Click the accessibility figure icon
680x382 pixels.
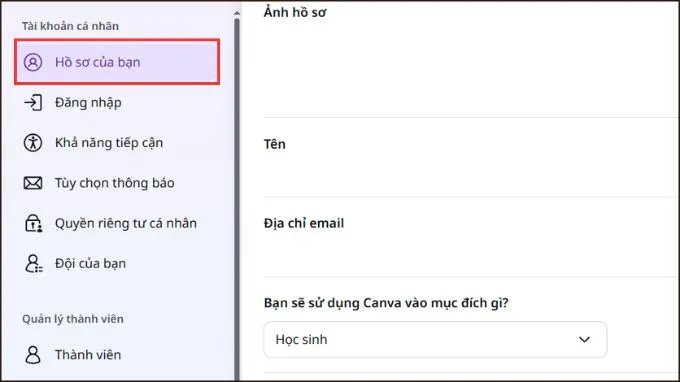(33, 143)
